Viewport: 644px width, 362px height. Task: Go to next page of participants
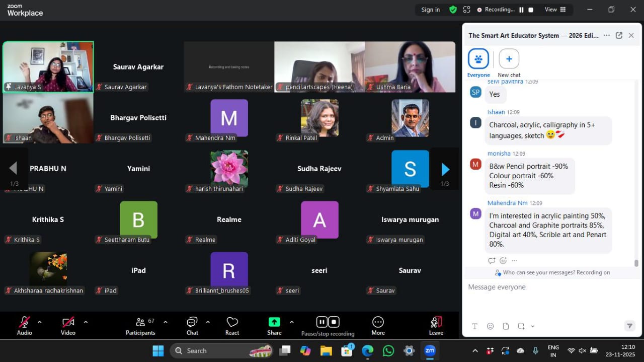click(445, 169)
